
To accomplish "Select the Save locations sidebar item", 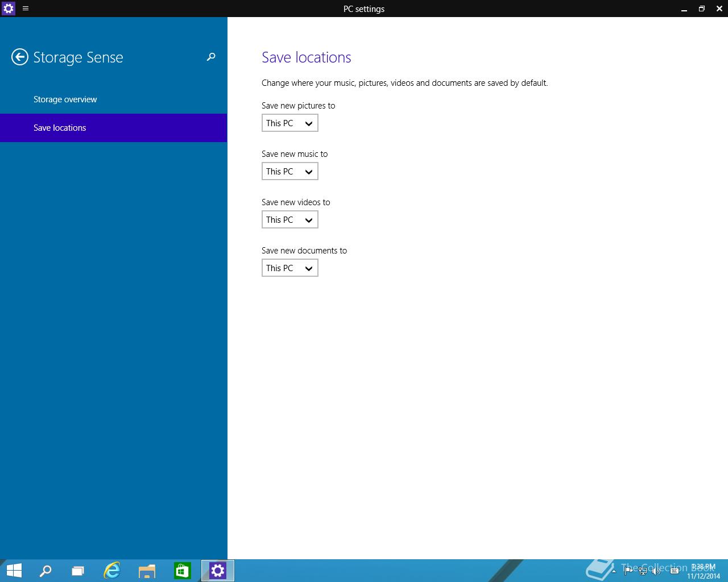I will click(60, 128).
